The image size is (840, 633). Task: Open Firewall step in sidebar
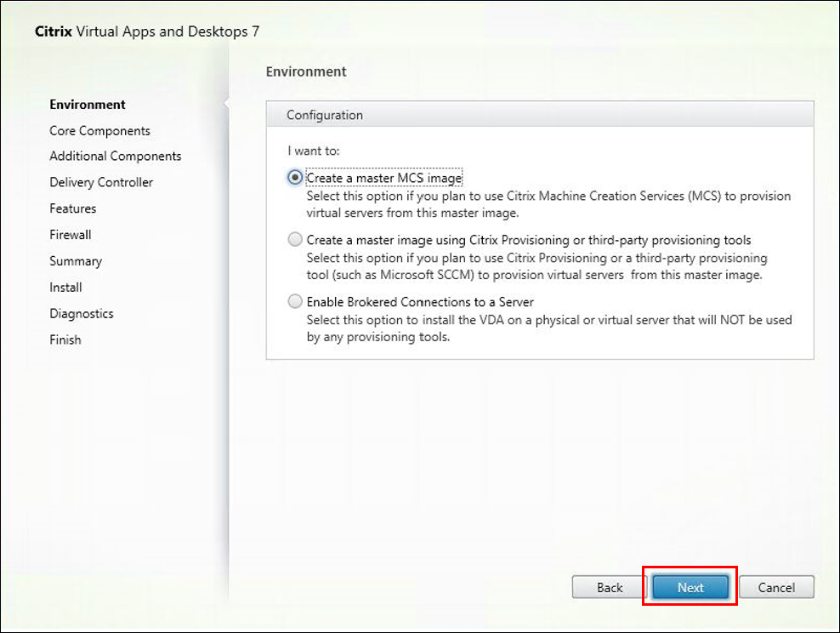pos(71,235)
